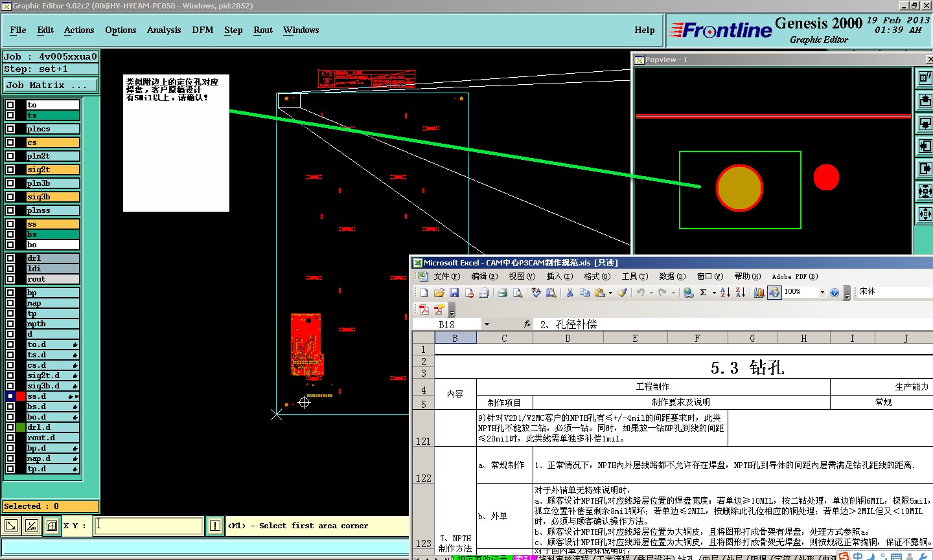Click the Help menu button
The width and height of the screenshot is (933, 560).
click(644, 30)
